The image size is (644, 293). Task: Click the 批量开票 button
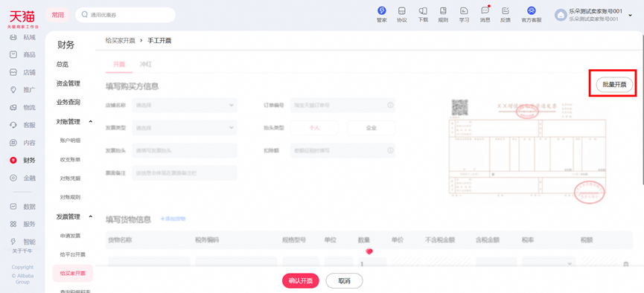click(x=614, y=85)
